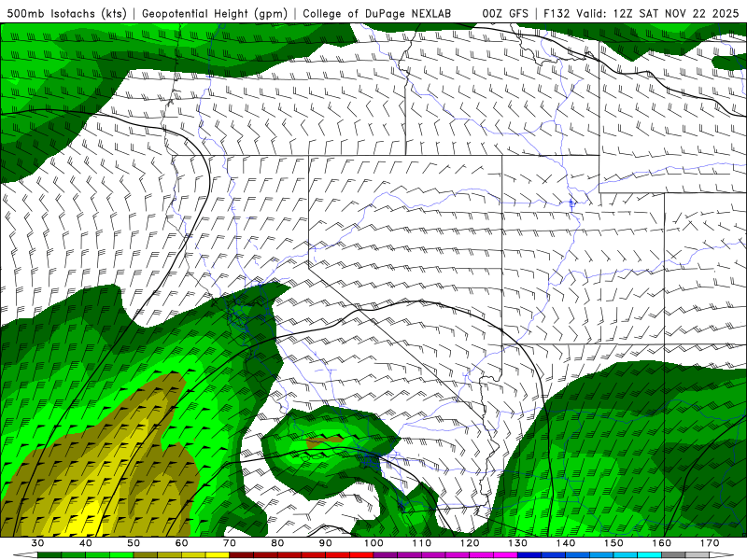Click the '50' label on the colorbar

coord(134,543)
